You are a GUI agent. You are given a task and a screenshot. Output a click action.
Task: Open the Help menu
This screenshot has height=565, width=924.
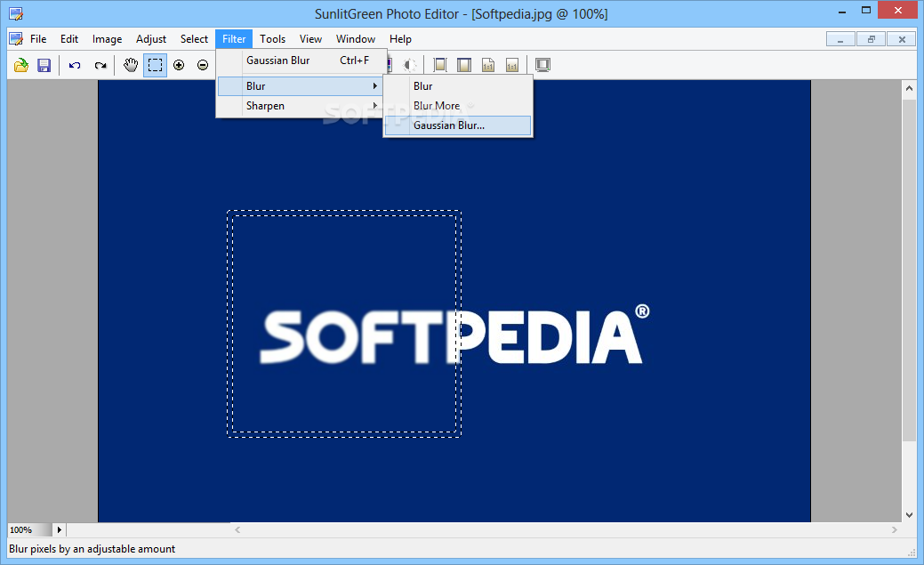click(400, 39)
